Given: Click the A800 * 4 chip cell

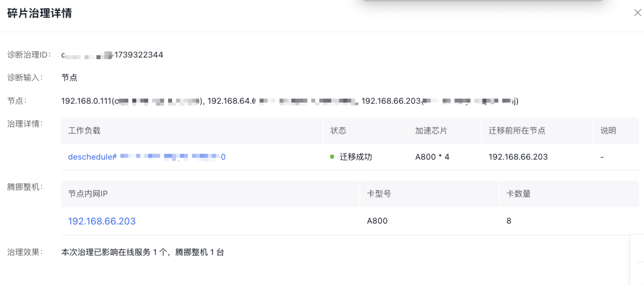Looking at the screenshot, I should (x=432, y=157).
